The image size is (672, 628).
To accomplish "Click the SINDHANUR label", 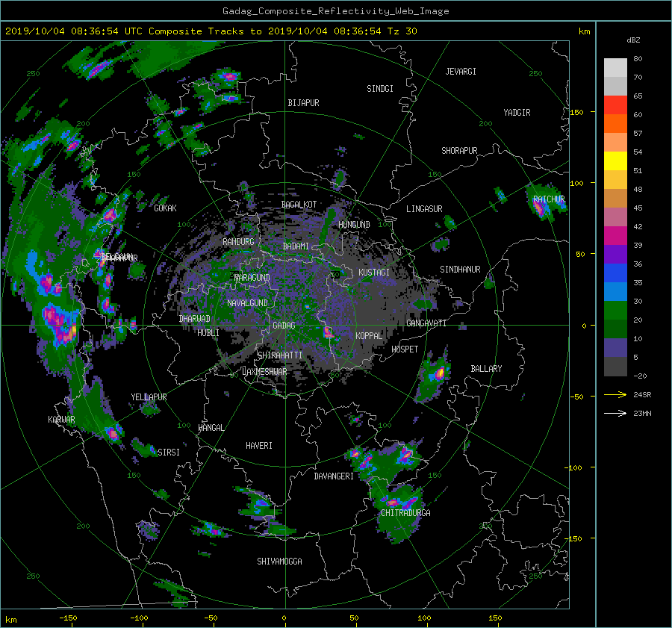I will pos(460,270).
